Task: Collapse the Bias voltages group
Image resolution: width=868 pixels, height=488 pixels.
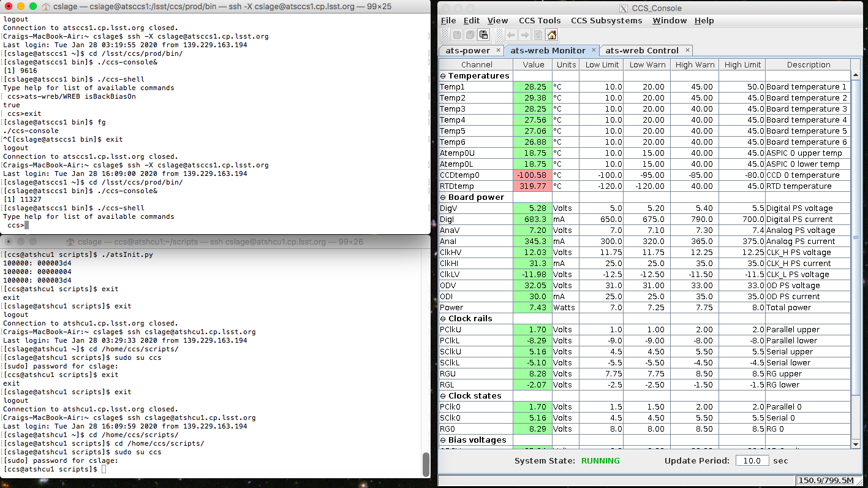Action: (x=443, y=440)
